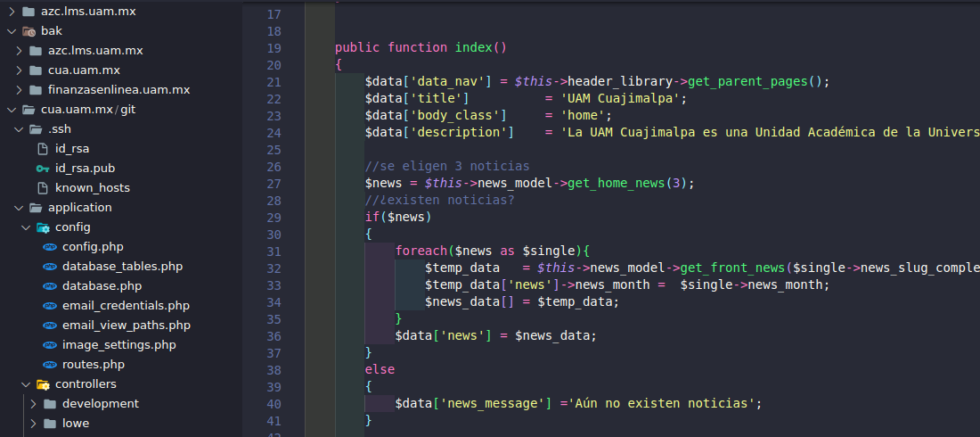The height and width of the screenshot is (437, 980).
Task: Open email_credentials.php file
Action: point(126,306)
